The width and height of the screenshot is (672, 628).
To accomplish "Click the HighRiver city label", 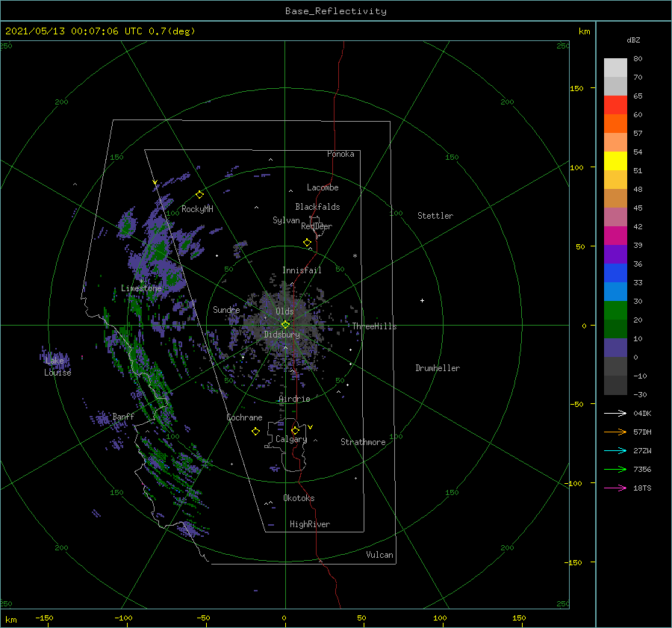I will (310, 524).
